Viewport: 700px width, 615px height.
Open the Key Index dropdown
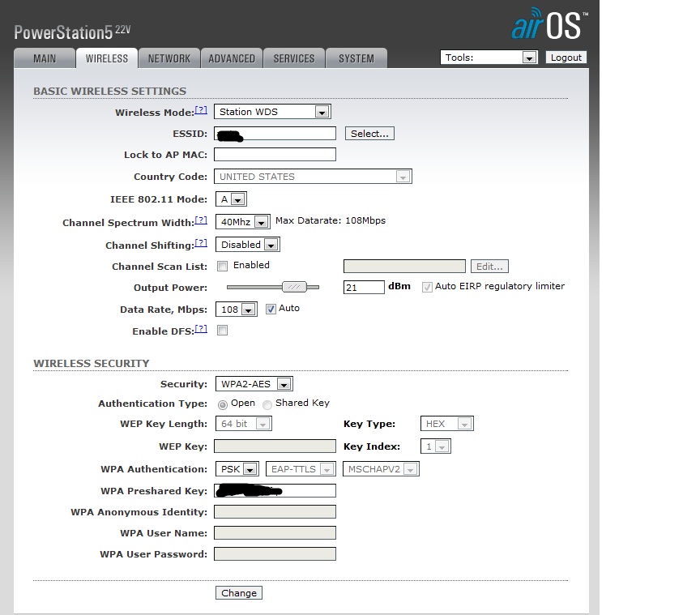click(x=436, y=446)
